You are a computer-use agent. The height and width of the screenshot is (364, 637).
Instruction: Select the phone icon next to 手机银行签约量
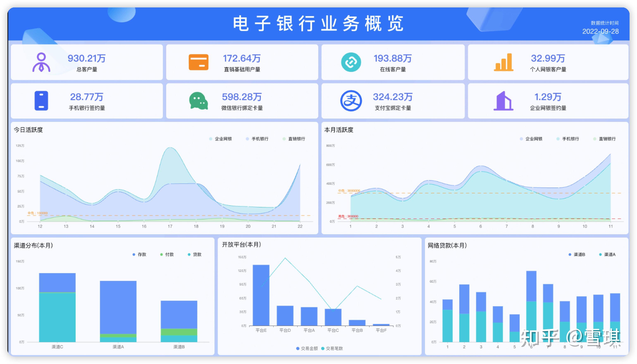coord(42,101)
